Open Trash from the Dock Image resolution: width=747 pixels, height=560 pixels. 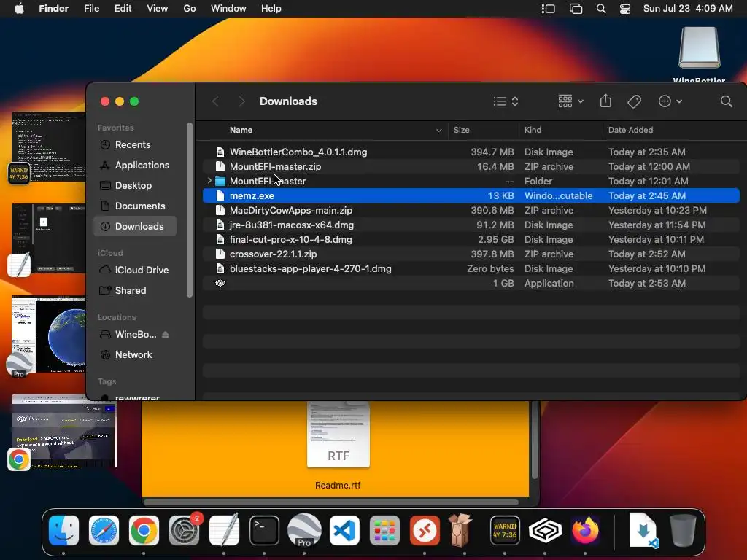pos(683,531)
